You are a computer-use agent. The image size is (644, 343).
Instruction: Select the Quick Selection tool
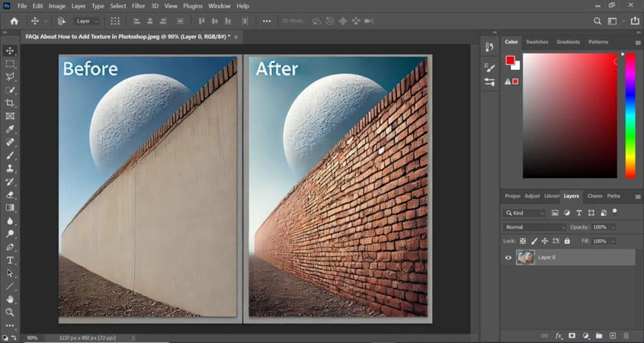10,90
